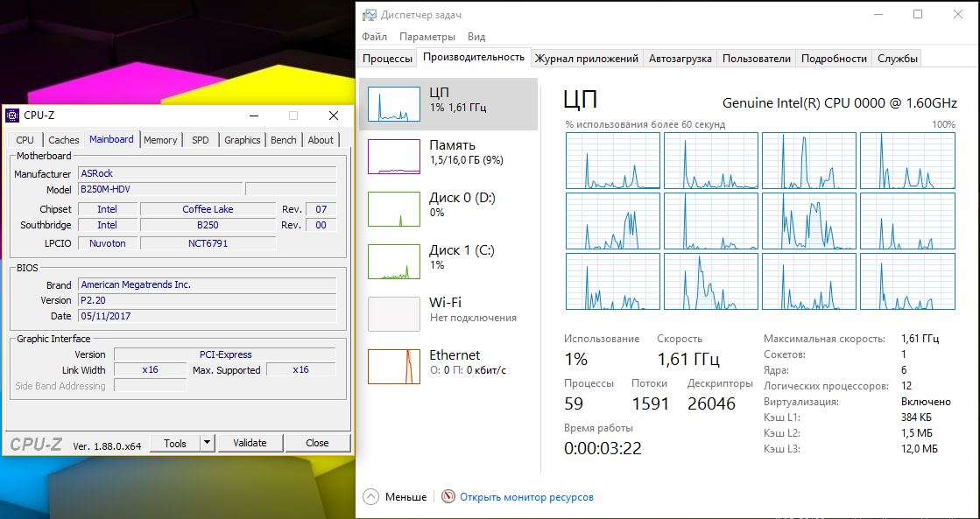Click the 0:00:03:22 uptime value
This screenshot has width=980, height=519.
pos(603,448)
